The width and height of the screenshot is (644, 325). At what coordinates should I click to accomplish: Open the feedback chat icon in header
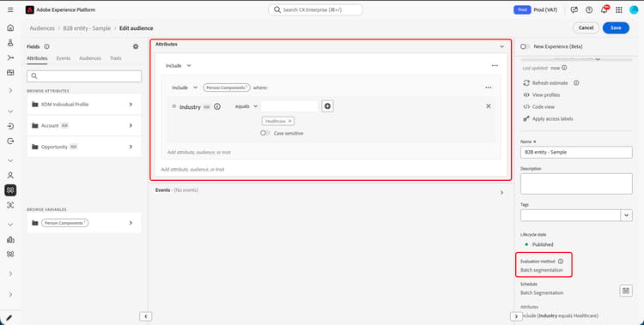click(x=574, y=9)
